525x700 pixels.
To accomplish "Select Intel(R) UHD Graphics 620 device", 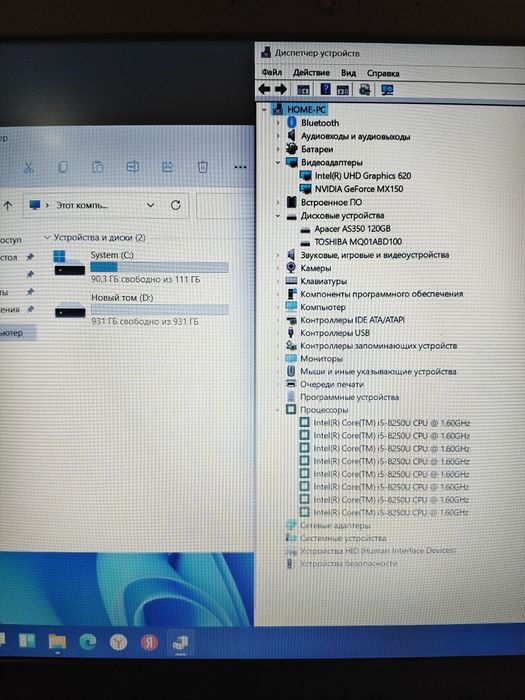I will point(362,175).
